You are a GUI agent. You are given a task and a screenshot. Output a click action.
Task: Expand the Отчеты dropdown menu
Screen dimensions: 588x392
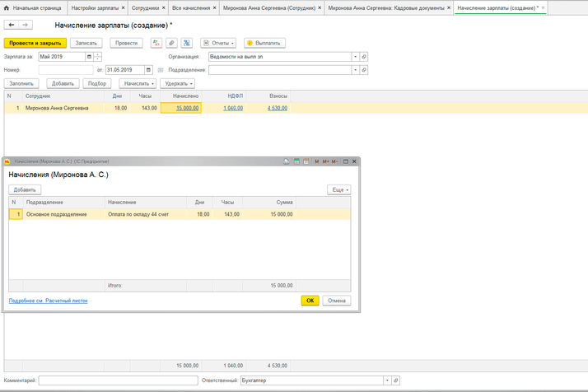218,42
